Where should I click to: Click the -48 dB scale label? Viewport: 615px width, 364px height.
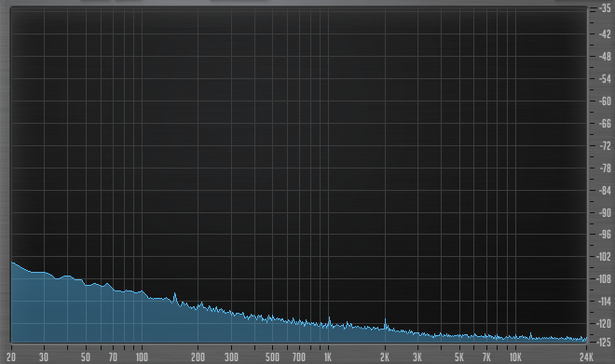coord(605,57)
